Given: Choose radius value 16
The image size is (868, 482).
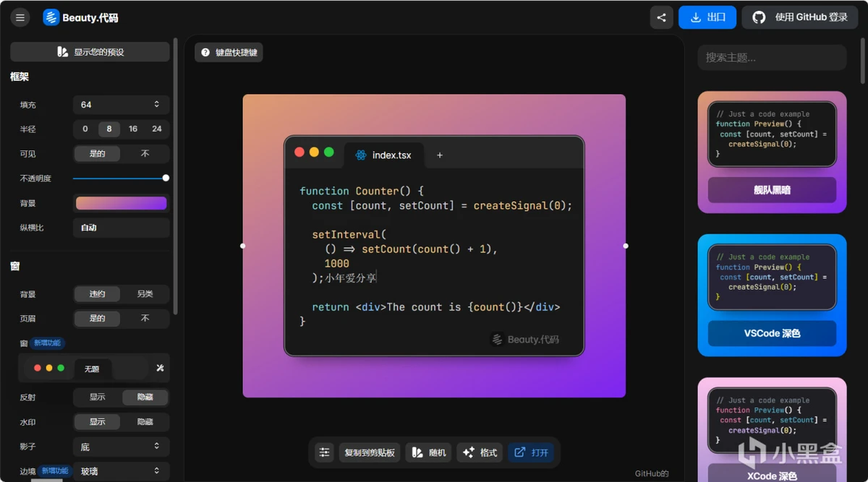Looking at the screenshot, I should (133, 129).
